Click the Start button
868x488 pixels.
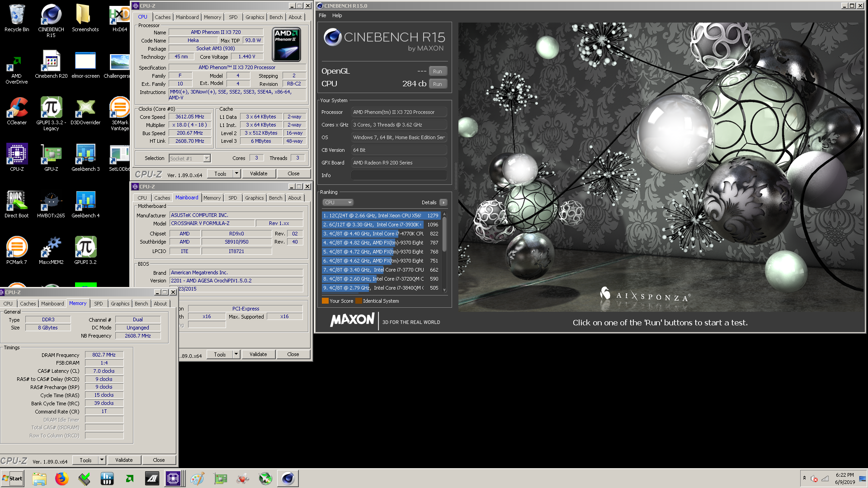pos(13,479)
